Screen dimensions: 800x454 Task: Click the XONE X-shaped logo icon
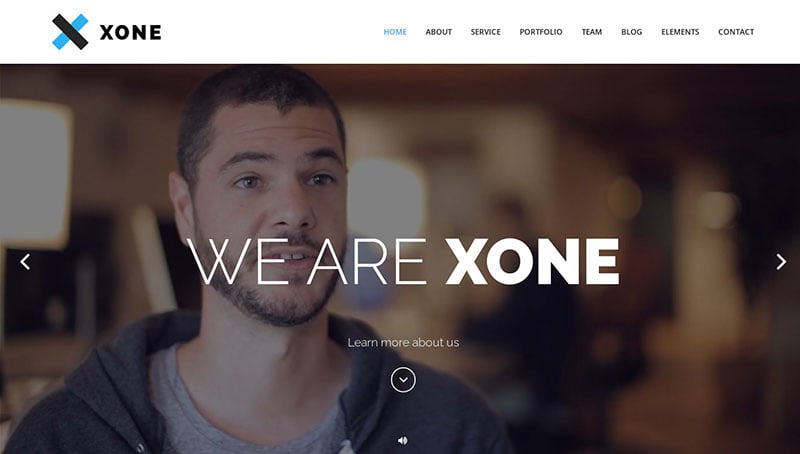[70, 32]
